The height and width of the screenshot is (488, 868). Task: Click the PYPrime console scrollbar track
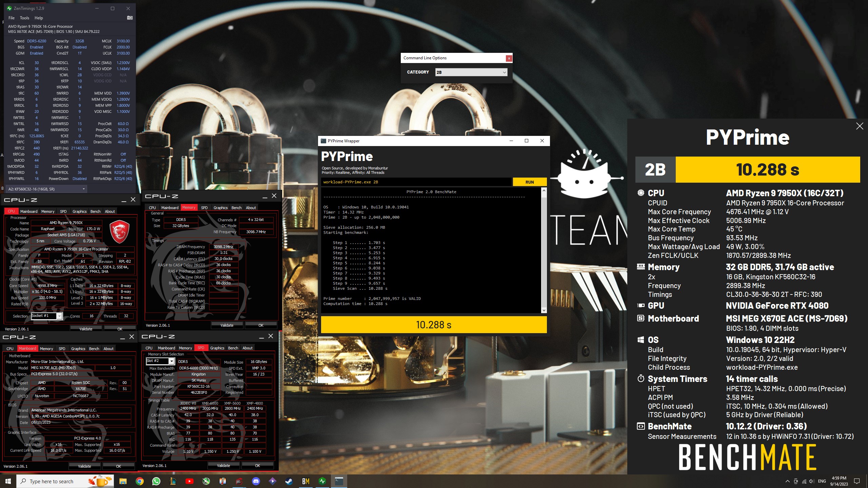point(544,251)
